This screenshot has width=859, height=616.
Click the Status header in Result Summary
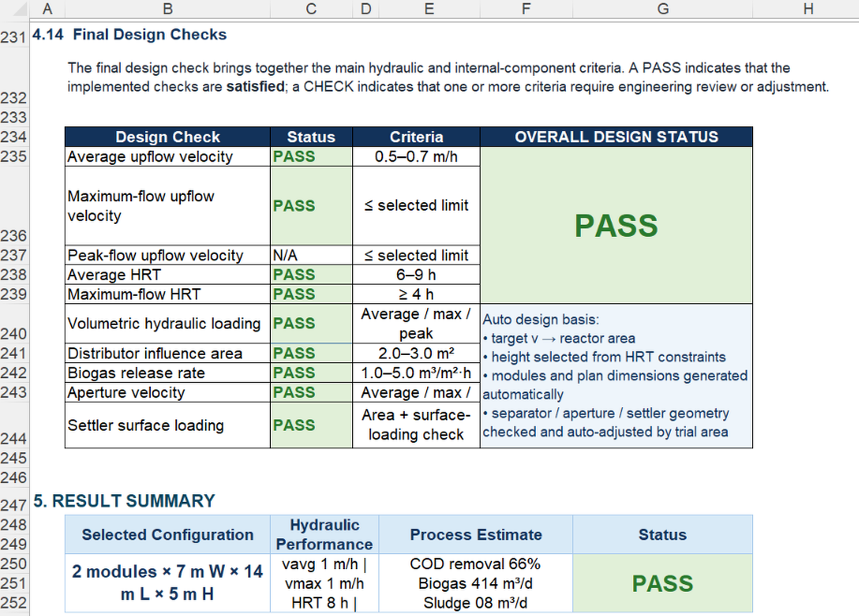coord(663,535)
